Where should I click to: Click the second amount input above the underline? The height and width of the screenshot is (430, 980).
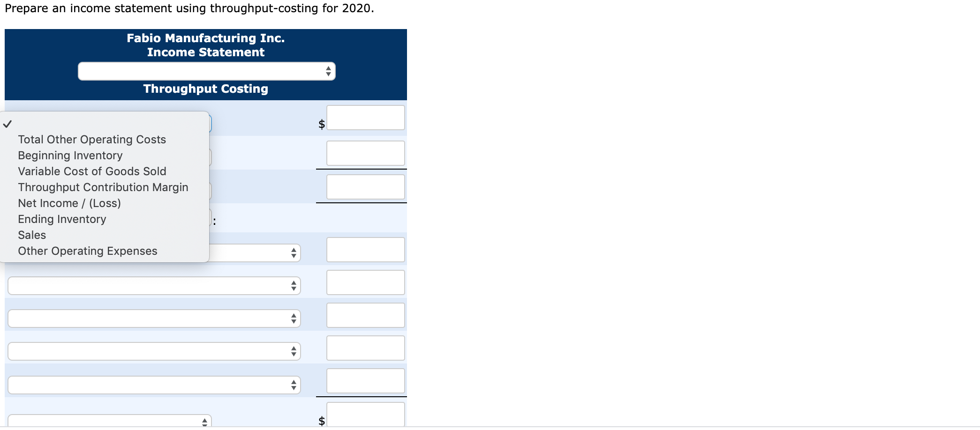(365, 153)
